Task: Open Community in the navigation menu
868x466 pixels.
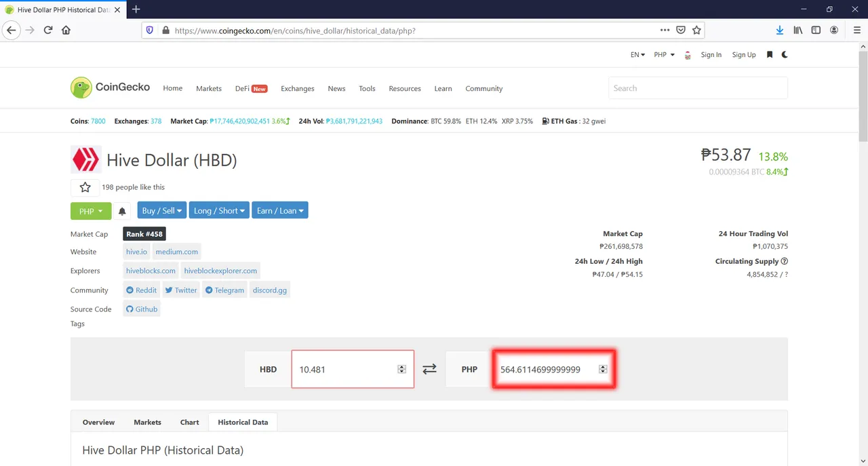Action: 484,88
